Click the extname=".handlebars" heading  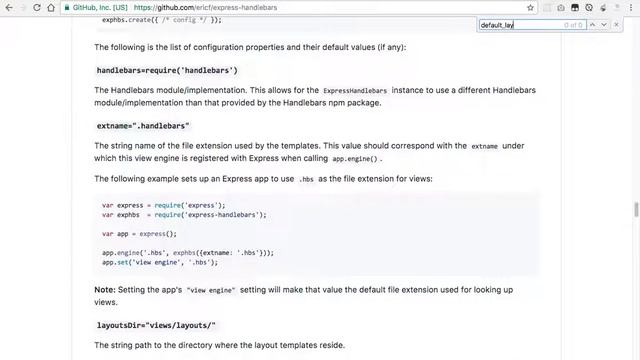tap(143, 126)
